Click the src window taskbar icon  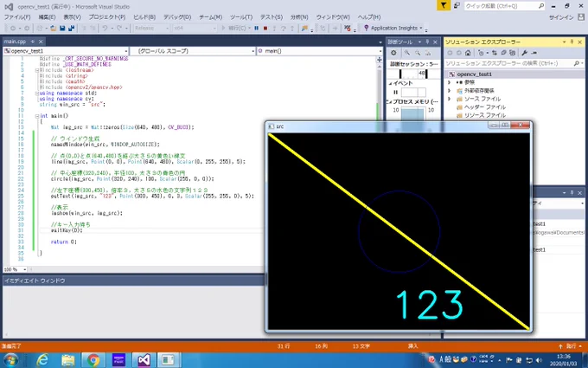[x=168, y=360]
